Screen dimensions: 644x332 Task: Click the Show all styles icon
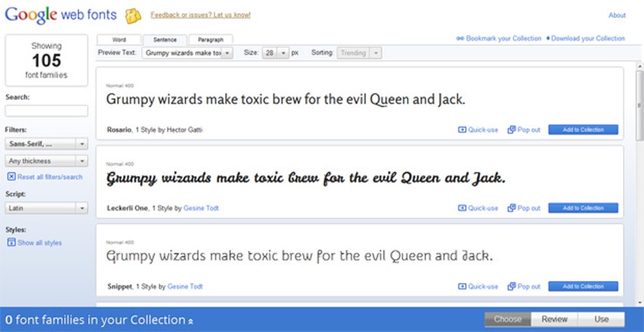12,242
